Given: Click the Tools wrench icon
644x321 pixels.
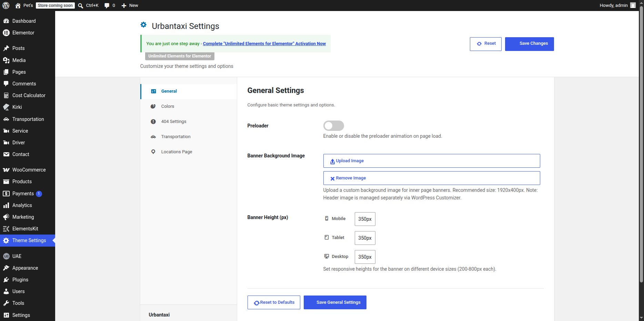Looking at the screenshot, I should click(6, 303).
